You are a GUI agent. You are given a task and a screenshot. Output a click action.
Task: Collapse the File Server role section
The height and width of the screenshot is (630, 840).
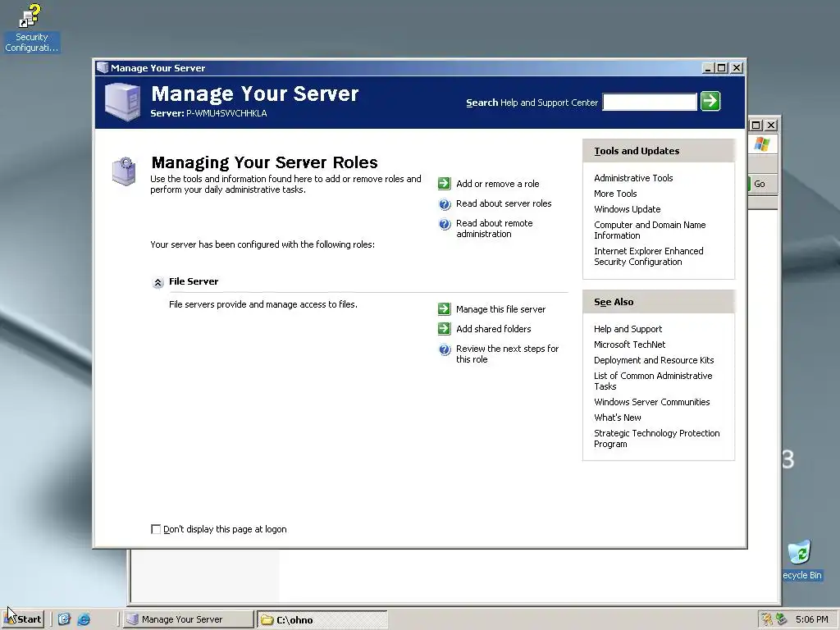coord(157,282)
